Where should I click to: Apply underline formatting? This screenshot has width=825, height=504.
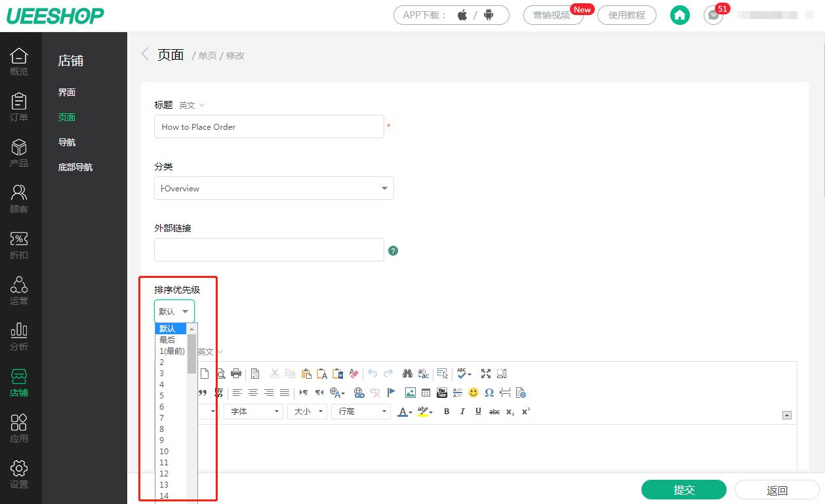pyautogui.click(x=478, y=412)
